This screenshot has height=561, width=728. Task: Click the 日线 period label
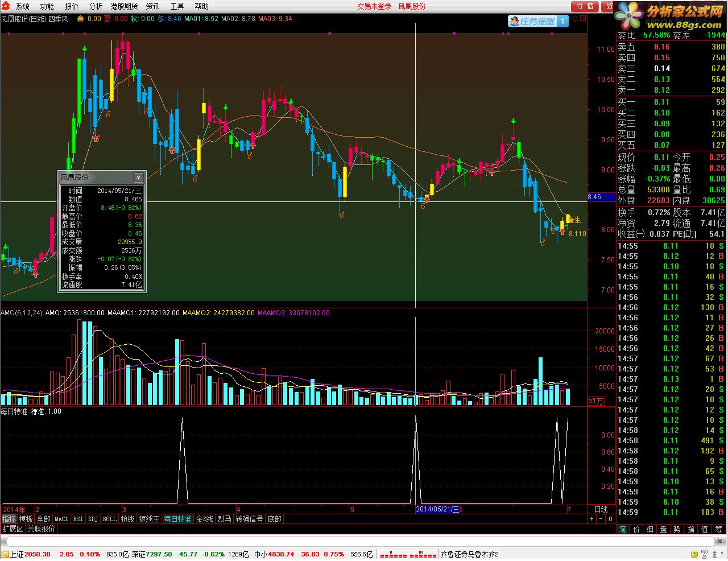pos(601,509)
